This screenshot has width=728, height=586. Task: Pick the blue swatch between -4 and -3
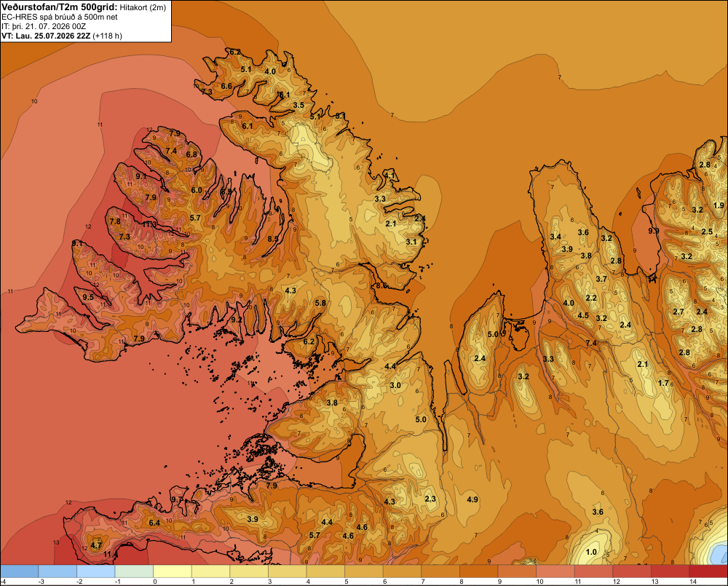(20, 571)
